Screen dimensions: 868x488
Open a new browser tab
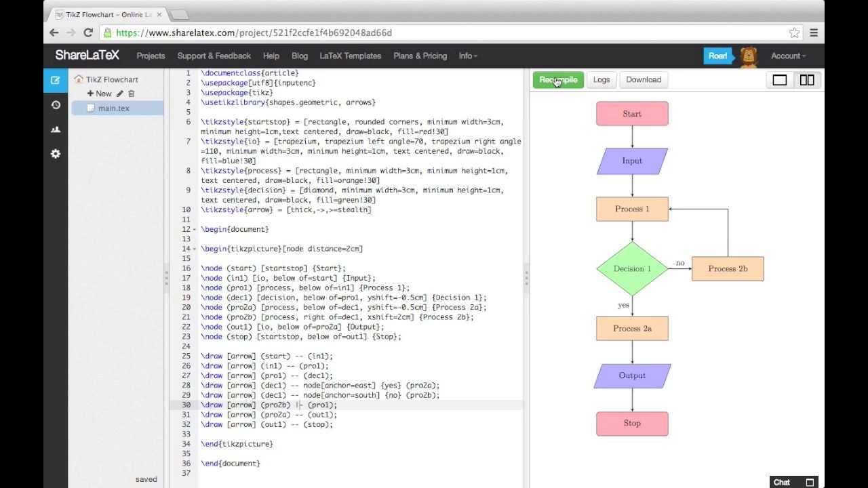click(x=178, y=14)
